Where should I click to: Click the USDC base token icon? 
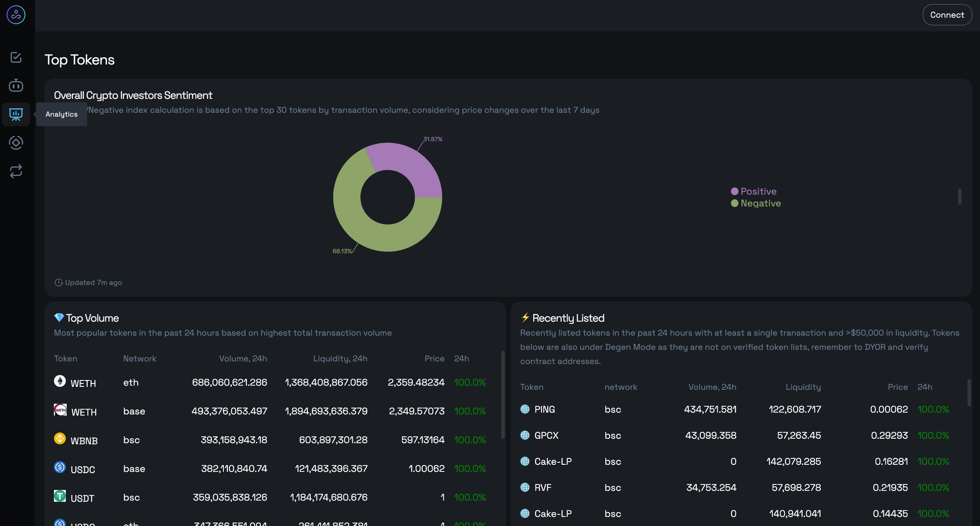click(x=60, y=467)
